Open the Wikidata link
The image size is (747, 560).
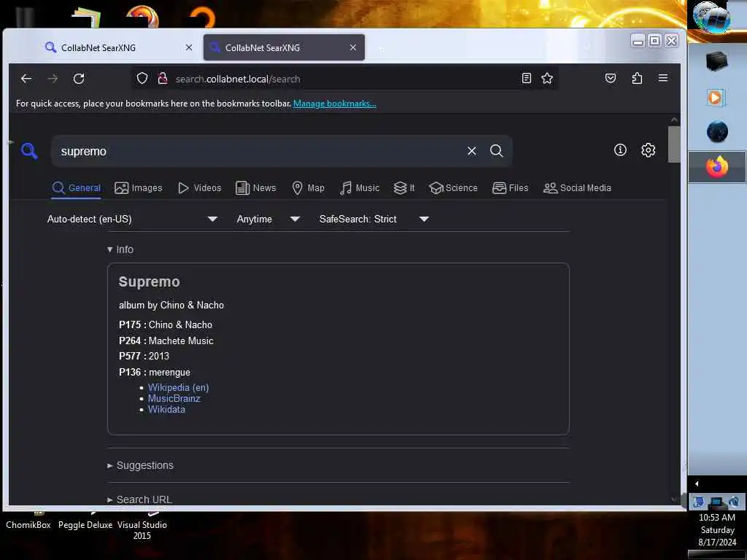[166, 410]
